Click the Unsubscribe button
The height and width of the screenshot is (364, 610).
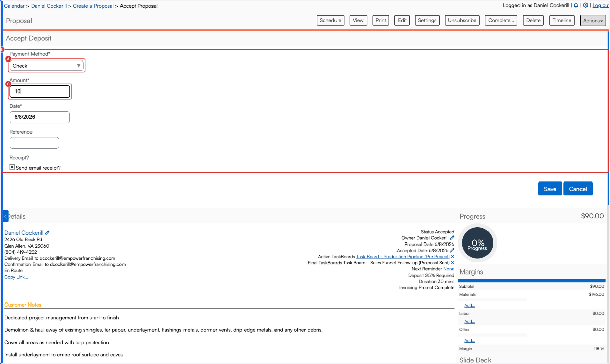point(462,20)
